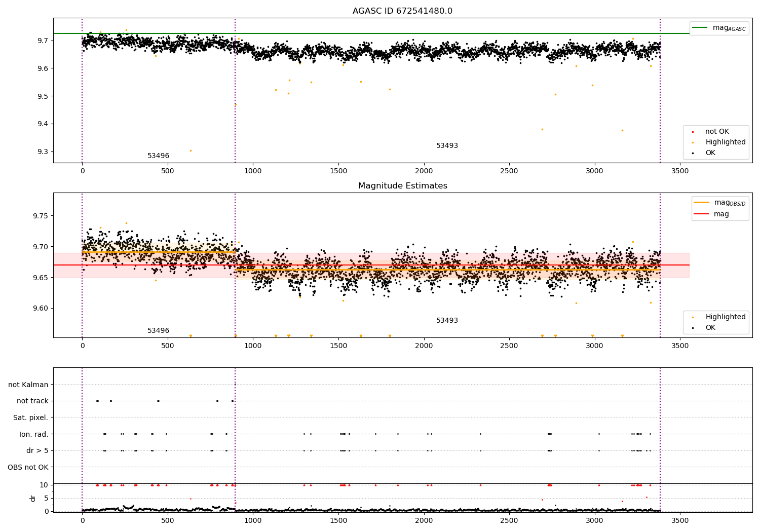This screenshot has width=760, height=532.
Task: Click '53493' obsid label in top plot
Action: coord(447,146)
